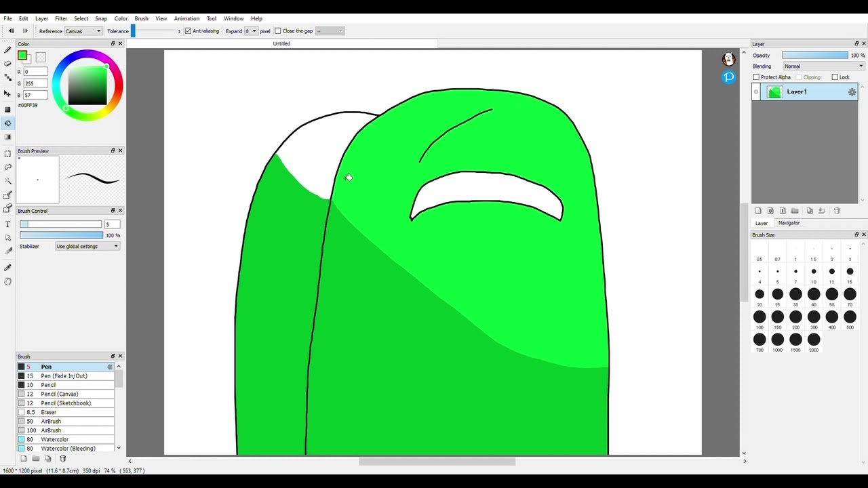Select the Magic Wand tool
Screen dimensions: 868x488
pyautogui.click(x=7, y=181)
